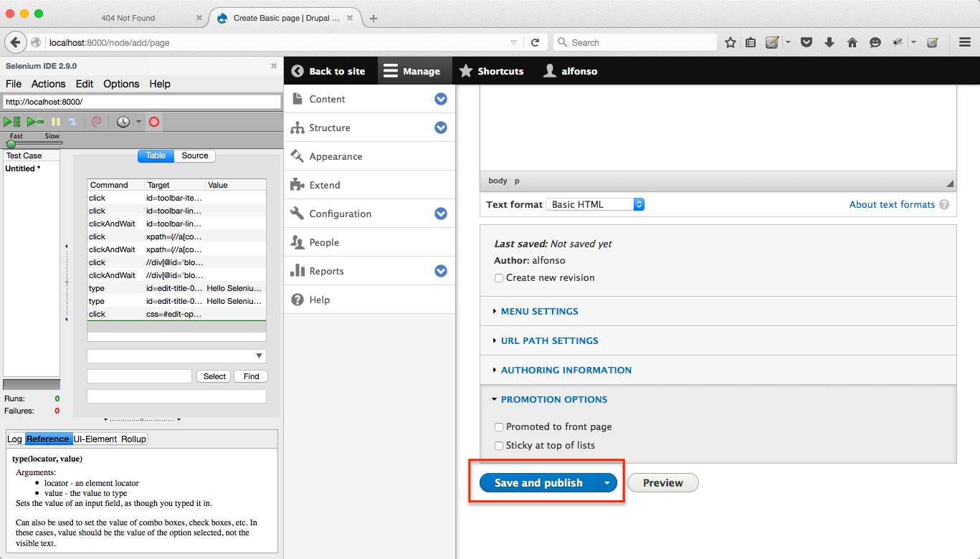Go to the Firefox Home icon

click(x=852, y=42)
